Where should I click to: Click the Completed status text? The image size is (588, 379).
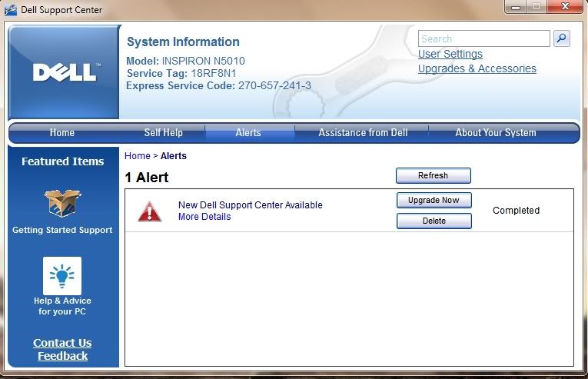click(x=516, y=211)
